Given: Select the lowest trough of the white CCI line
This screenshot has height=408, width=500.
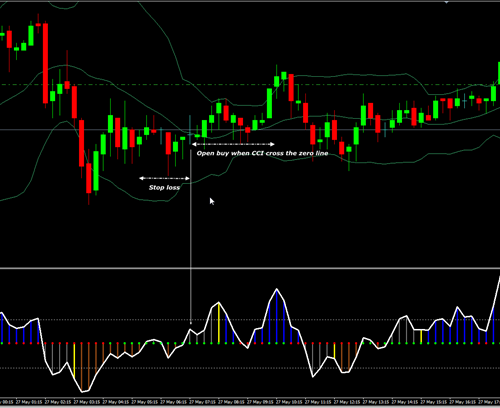Looking at the screenshot, I should point(82,391).
